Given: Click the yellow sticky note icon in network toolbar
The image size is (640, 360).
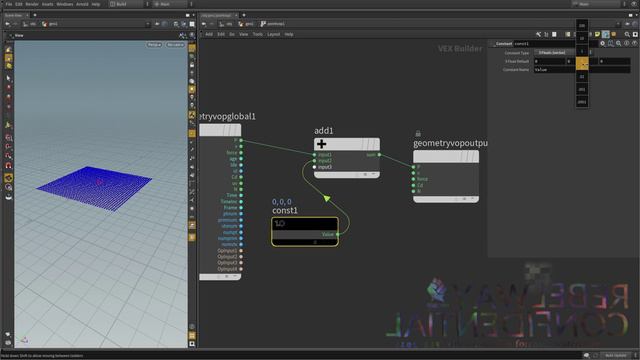Looking at the screenshot, I should tap(597, 34).
